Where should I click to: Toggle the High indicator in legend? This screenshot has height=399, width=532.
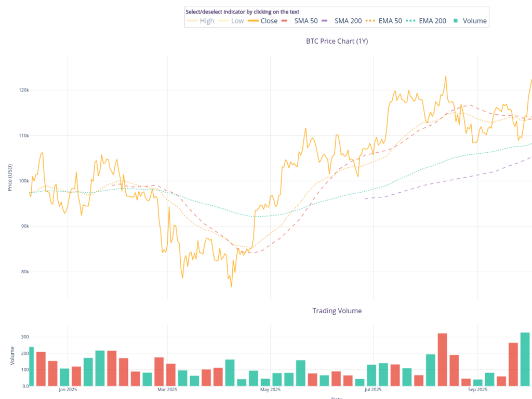(x=207, y=21)
